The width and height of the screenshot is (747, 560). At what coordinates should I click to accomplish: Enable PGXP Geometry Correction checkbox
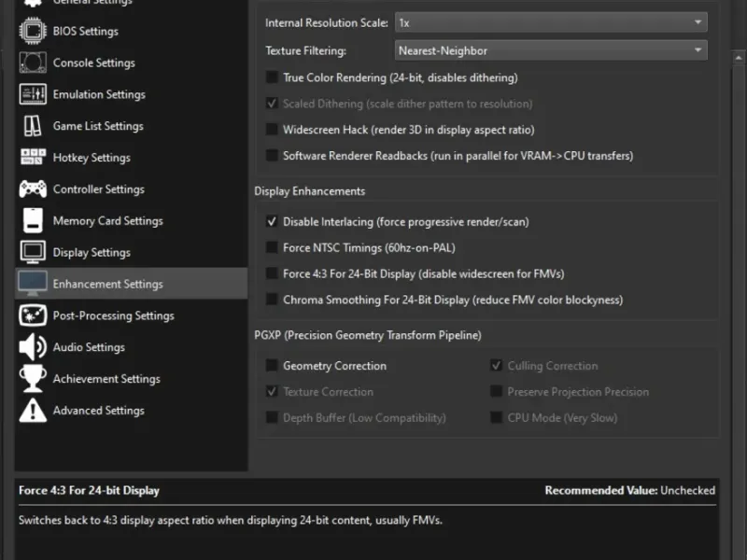click(x=273, y=366)
